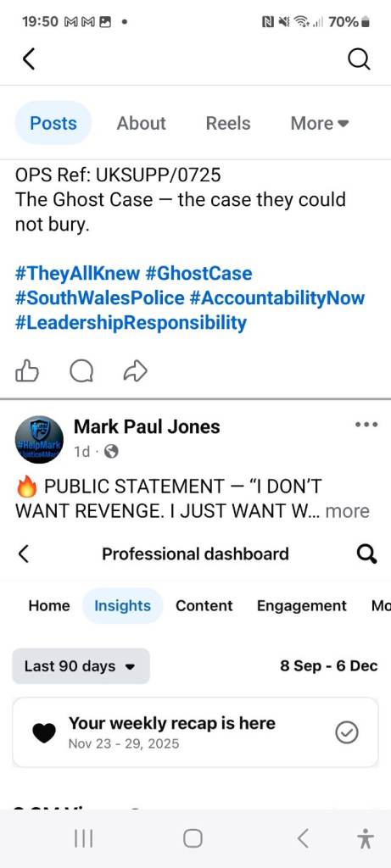
Task: Like the Ghost Case post
Action: [27, 371]
